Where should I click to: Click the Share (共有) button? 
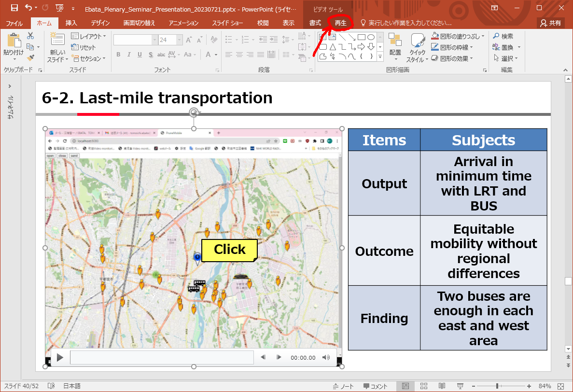pyautogui.click(x=551, y=23)
